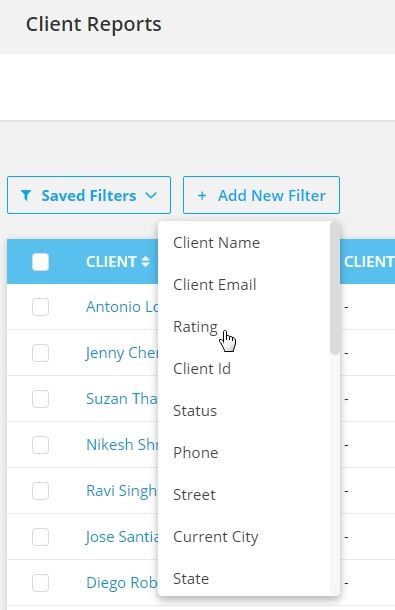Open the Add New Filter button
The image size is (395, 610).
(261, 195)
